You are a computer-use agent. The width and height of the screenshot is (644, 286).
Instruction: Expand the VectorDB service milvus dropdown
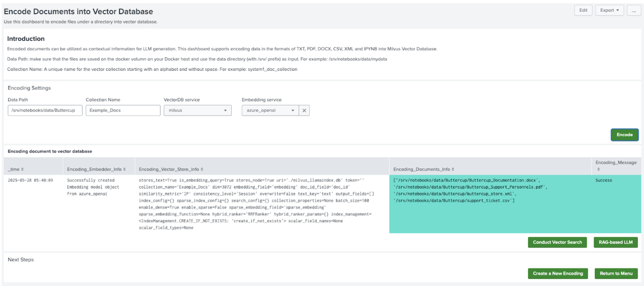pos(197,110)
